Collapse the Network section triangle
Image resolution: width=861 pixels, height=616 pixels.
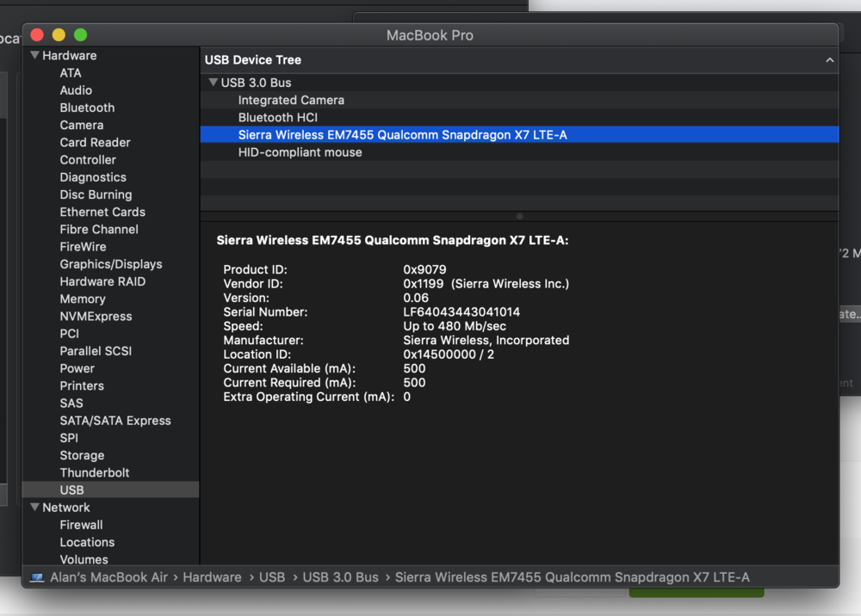pos(34,508)
